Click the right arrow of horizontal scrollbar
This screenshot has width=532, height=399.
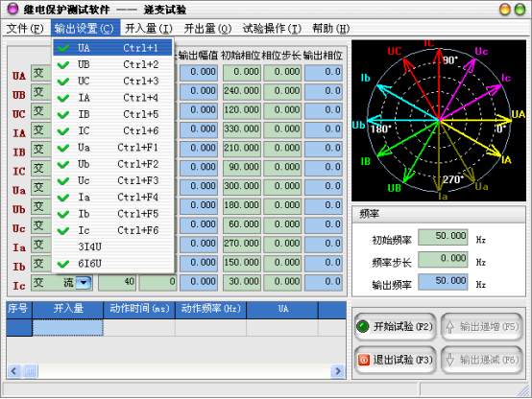pos(338,371)
